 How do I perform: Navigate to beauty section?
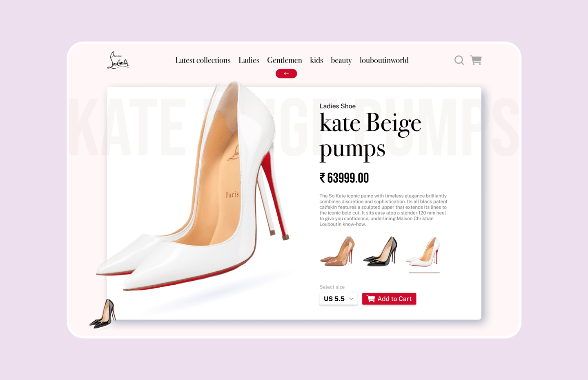341,60
